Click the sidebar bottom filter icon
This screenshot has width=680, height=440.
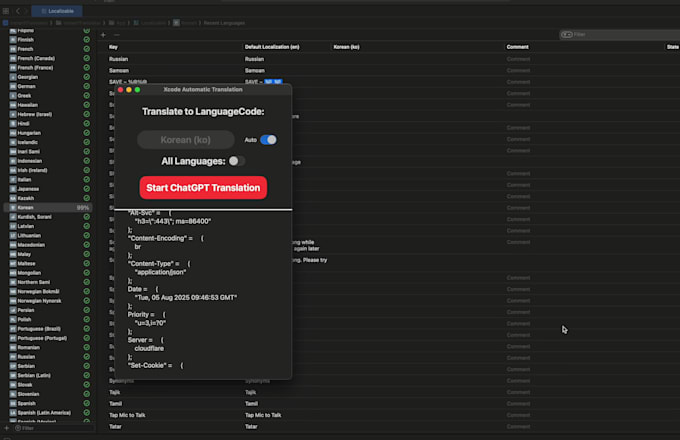pyautogui.click(x=18, y=428)
